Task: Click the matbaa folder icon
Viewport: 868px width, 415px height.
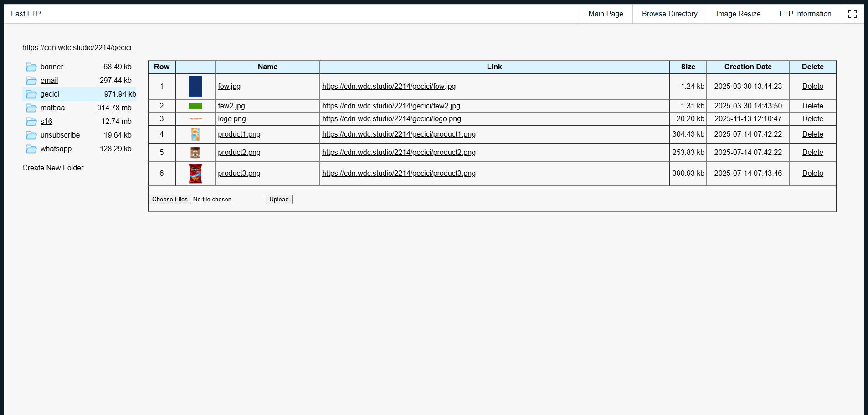Action: 31,108
